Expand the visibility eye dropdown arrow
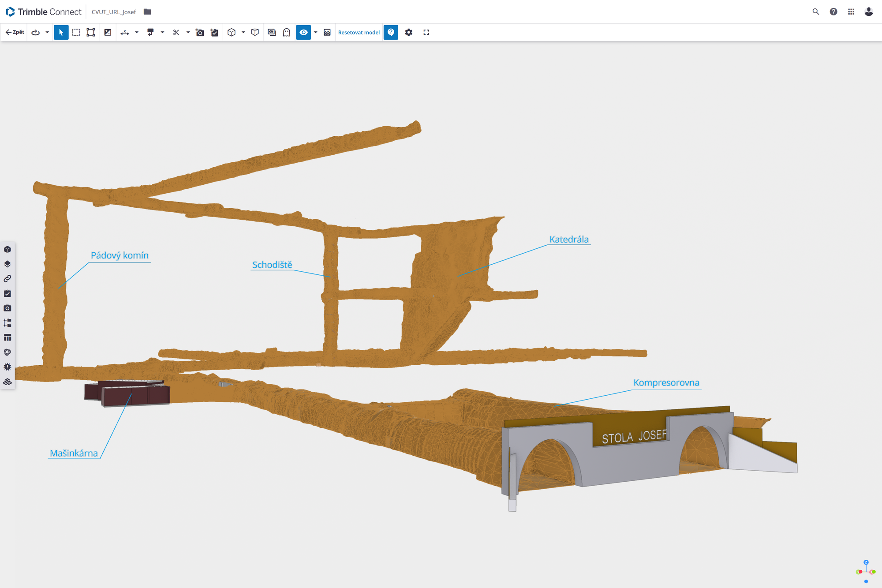The image size is (882, 588). point(316,32)
